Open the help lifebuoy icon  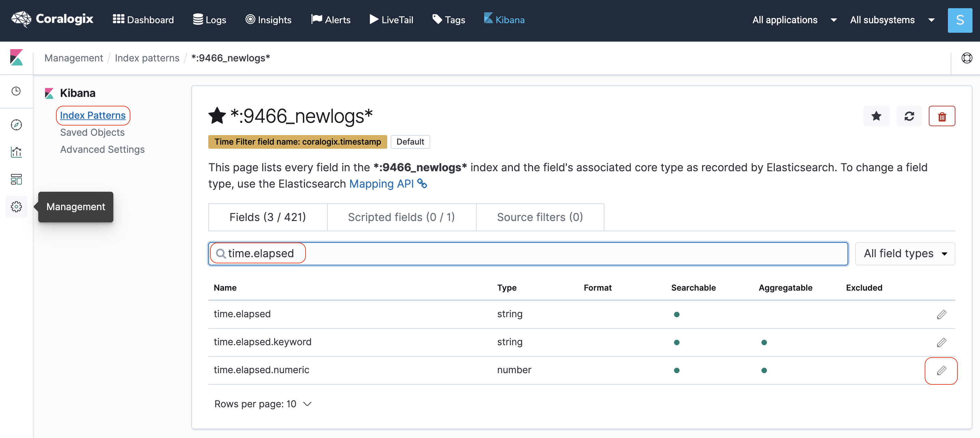point(966,58)
